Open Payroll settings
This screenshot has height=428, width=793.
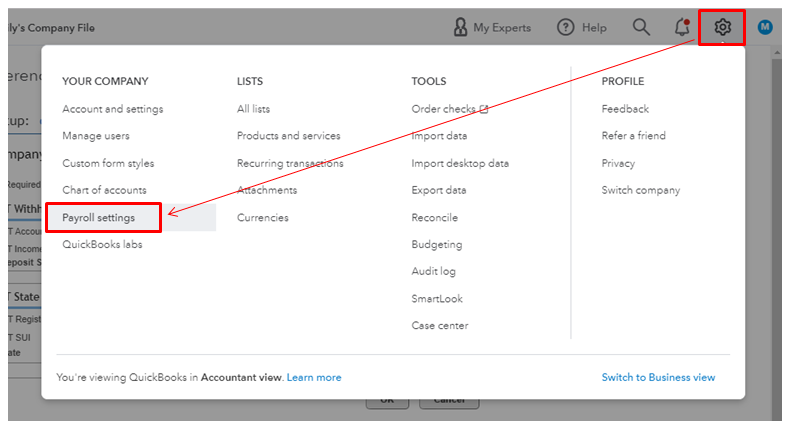[99, 218]
